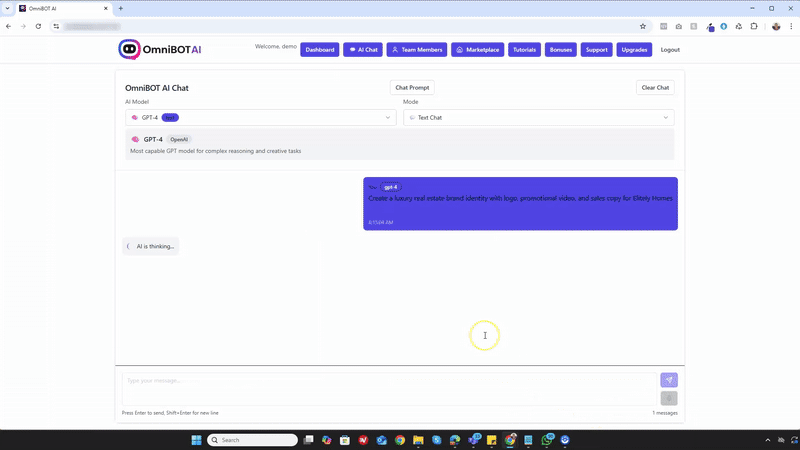Open File Explorer from the taskbar
Screen dimensions: 800x450
tap(419, 440)
